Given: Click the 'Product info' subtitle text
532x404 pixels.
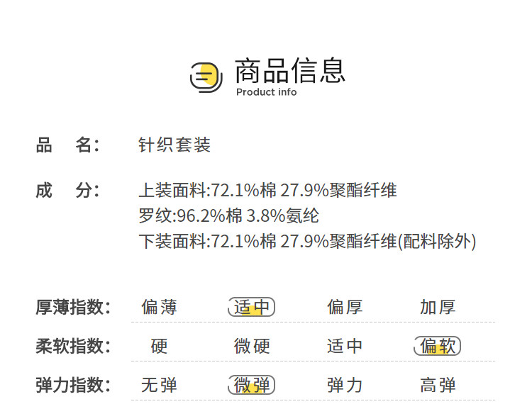Looking at the screenshot, I should coord(266,92).
